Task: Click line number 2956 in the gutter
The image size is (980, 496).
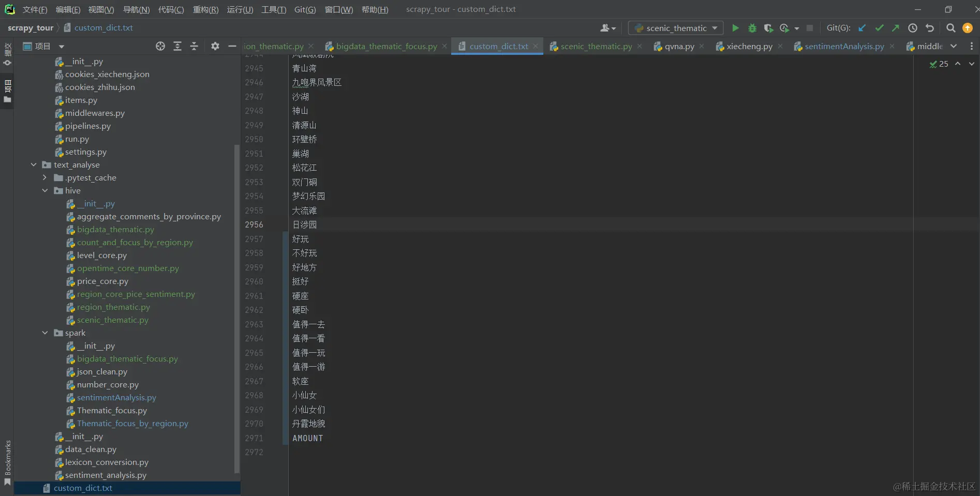Action: [254, 224]
